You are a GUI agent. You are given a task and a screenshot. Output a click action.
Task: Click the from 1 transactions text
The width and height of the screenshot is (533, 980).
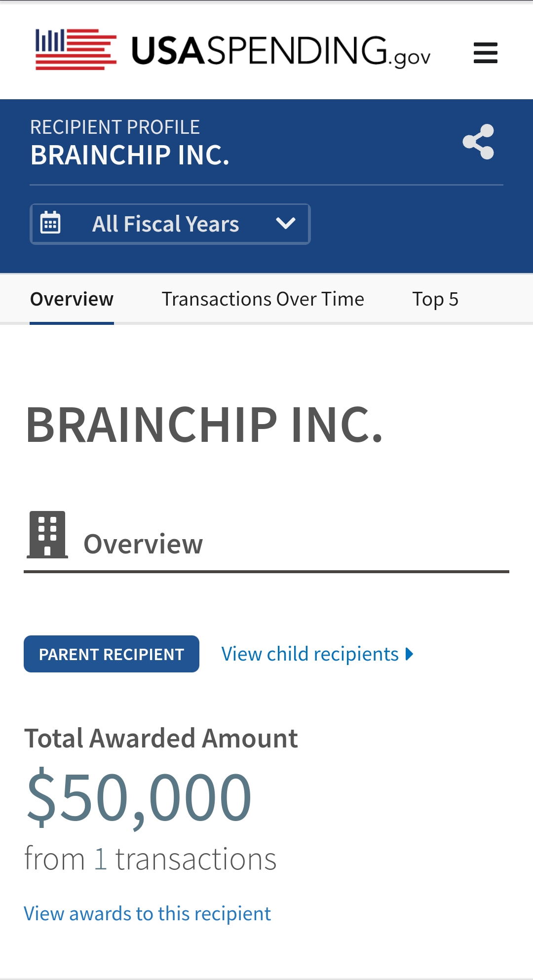click(x=150, y=860)
